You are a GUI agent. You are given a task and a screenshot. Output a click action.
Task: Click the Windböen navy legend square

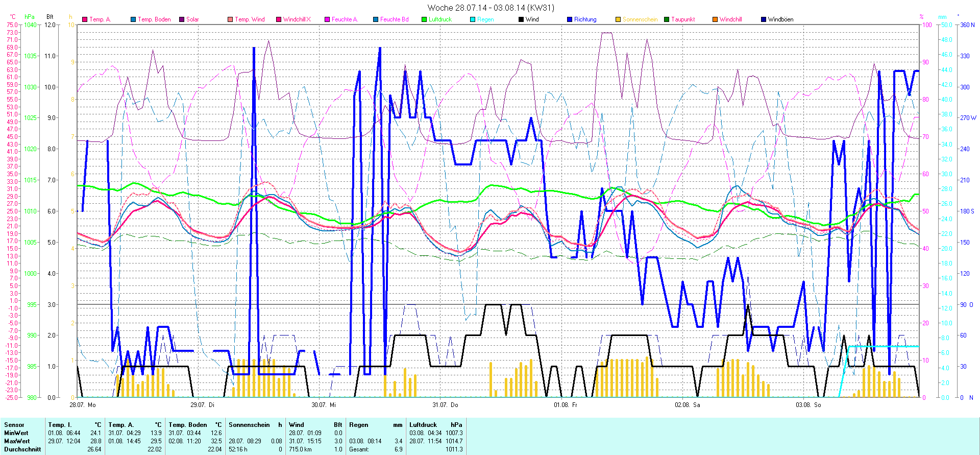pyautogui.click(x=764, y=20)
